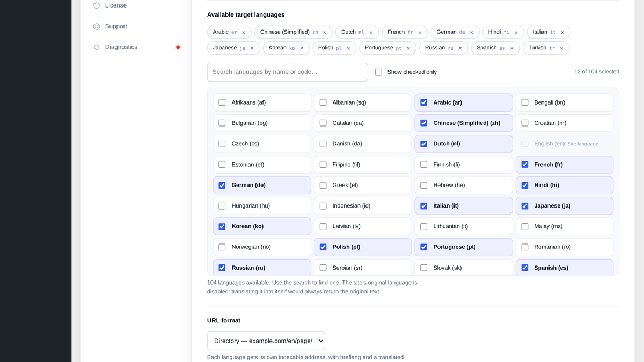Click the 'Catalan (ca)' language label

(x=348, y=123)
